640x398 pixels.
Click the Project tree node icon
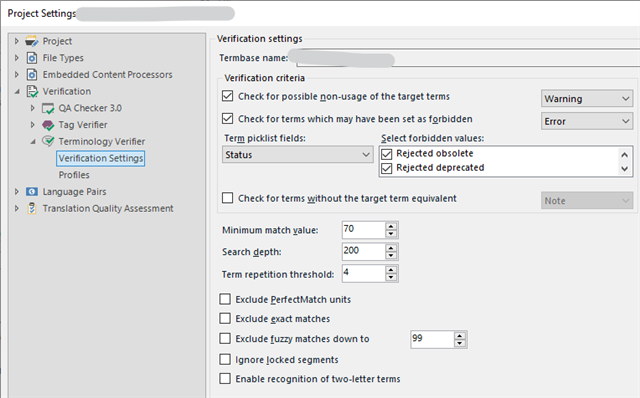31,41
